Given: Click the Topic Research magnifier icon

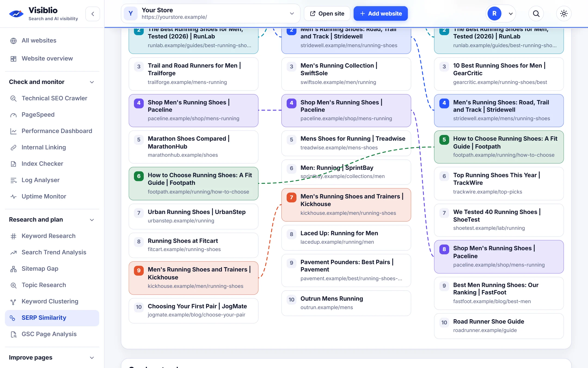Looking at the screenshot, I should pos(13,285).
